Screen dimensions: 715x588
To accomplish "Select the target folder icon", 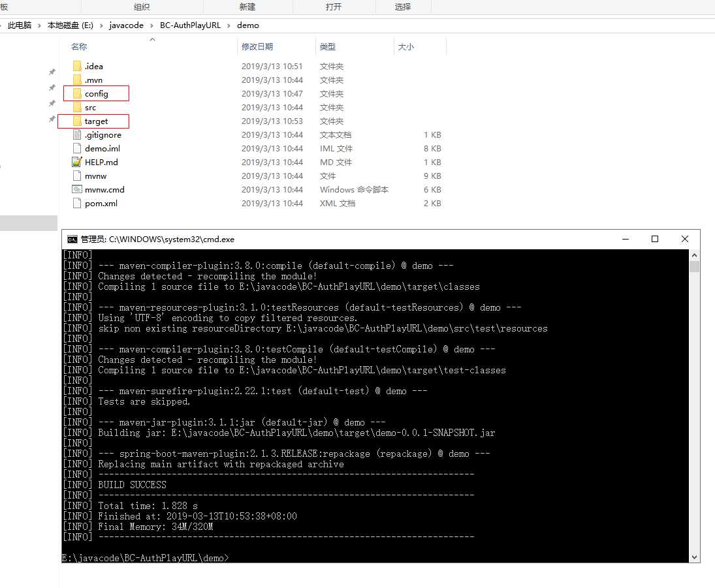I will click(x=77, y=121).
